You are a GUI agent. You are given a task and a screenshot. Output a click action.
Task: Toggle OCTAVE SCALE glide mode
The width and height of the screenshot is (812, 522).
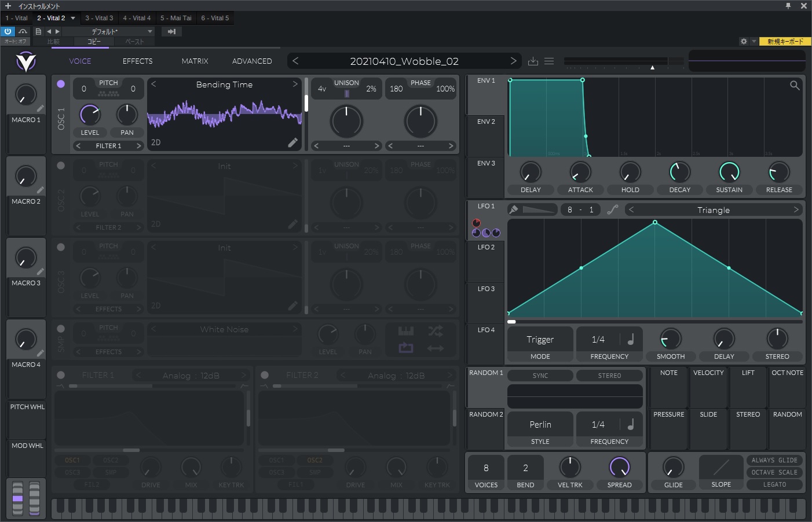click(774, 472)
